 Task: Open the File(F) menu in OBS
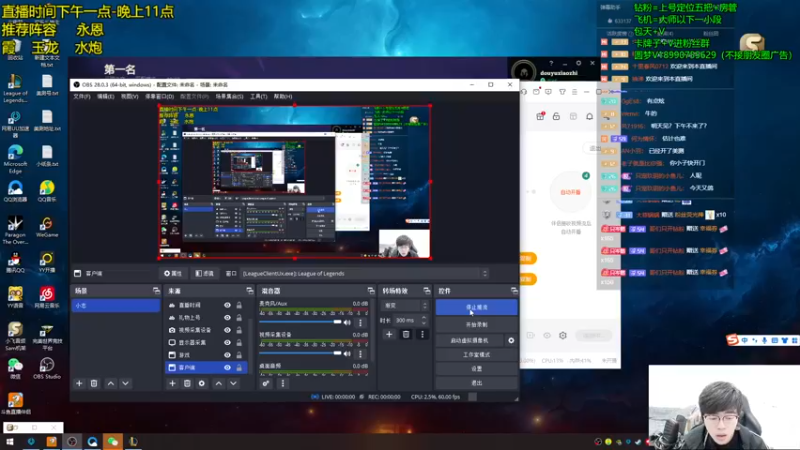click(x=82, y=96)
